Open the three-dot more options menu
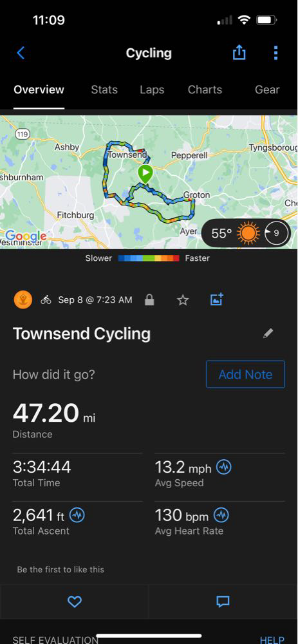The width and height of the screenshot is (298, 644). (275, 53)
